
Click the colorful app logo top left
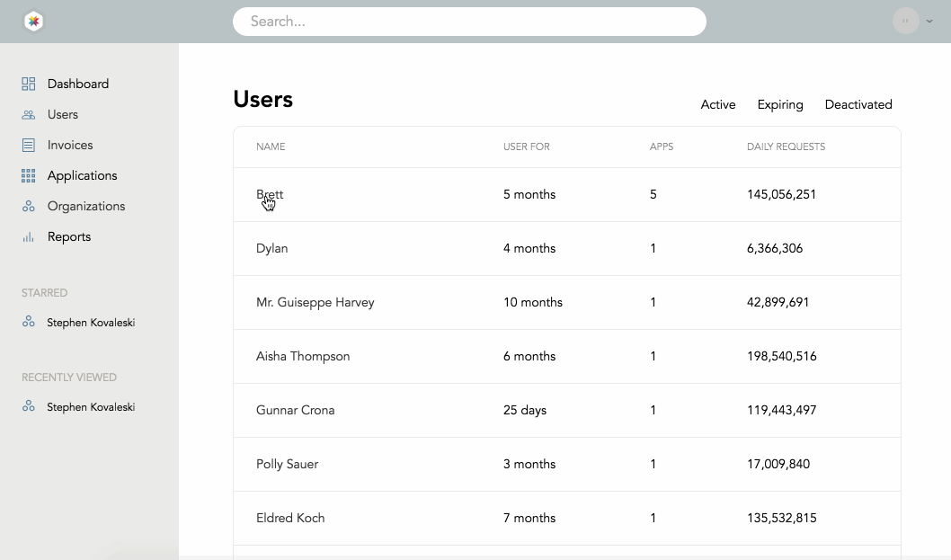[33, 20]
